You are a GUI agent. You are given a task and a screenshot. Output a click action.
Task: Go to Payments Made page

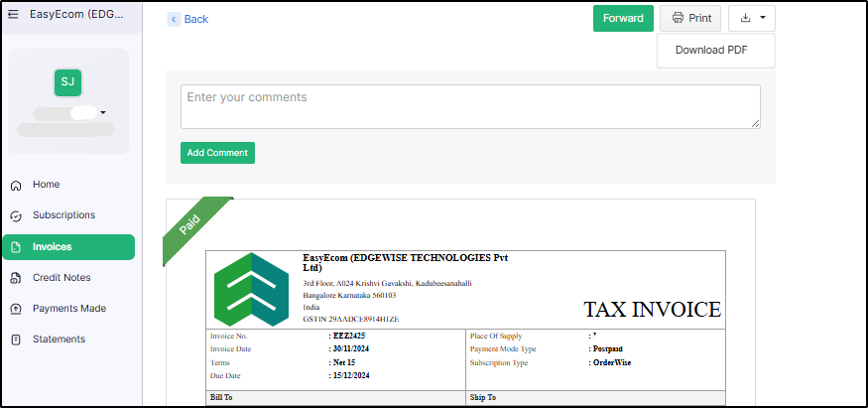(x=68, y=309)
